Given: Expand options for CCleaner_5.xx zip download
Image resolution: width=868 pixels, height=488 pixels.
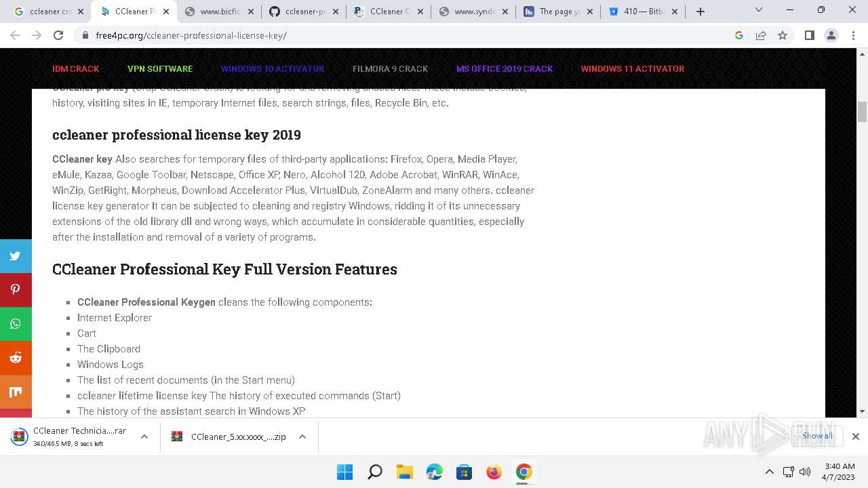Looking at the screenshot, I should pos(302,436).
